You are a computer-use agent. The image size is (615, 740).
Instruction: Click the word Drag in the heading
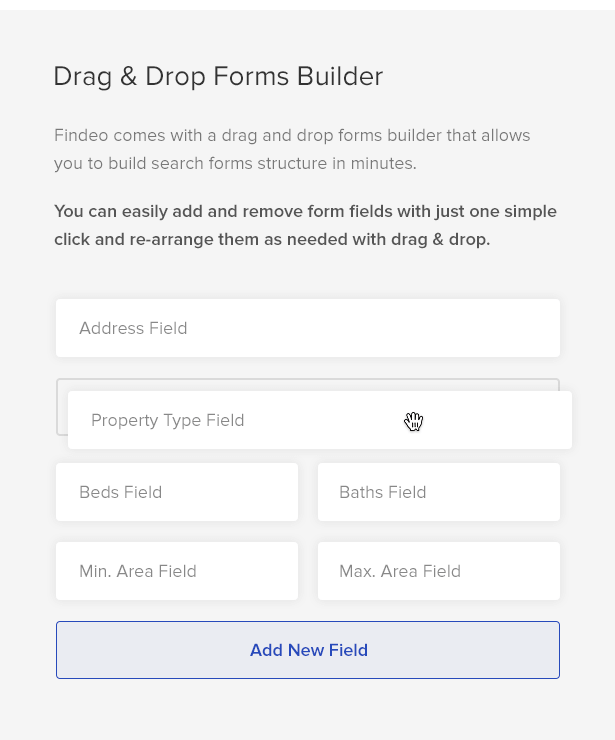tap(83, 76)
